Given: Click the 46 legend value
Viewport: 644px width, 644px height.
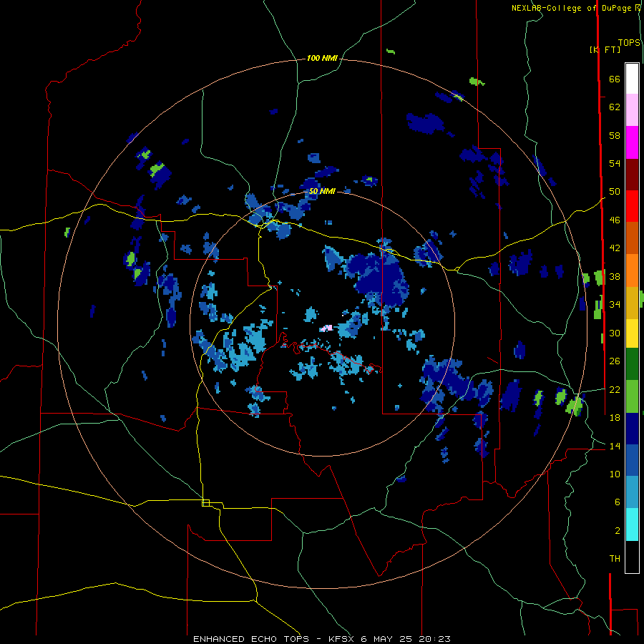Looking at the screenshot, I should (615, 220).
